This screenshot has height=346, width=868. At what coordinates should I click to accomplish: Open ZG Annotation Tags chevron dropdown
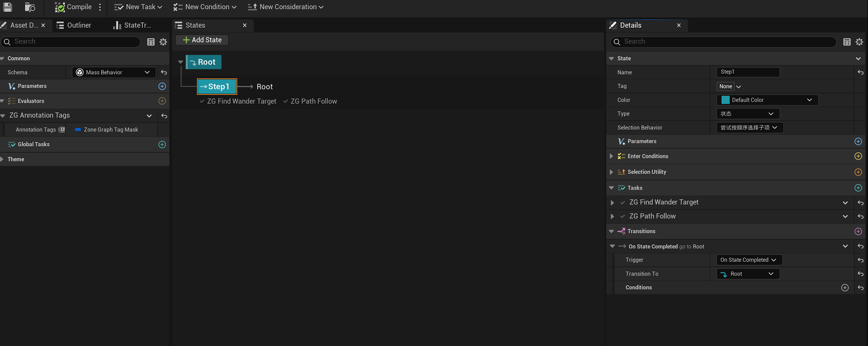[149, 116]
